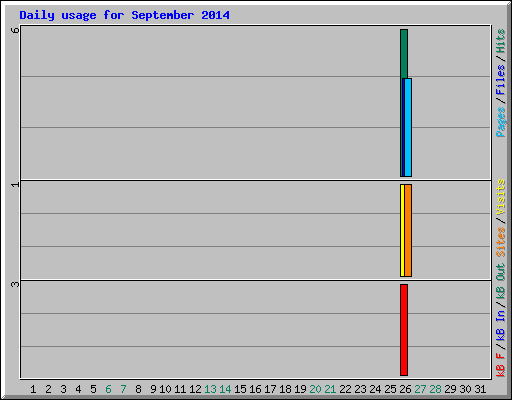Click day 1 on the x-axis

[x=33, y=389]
